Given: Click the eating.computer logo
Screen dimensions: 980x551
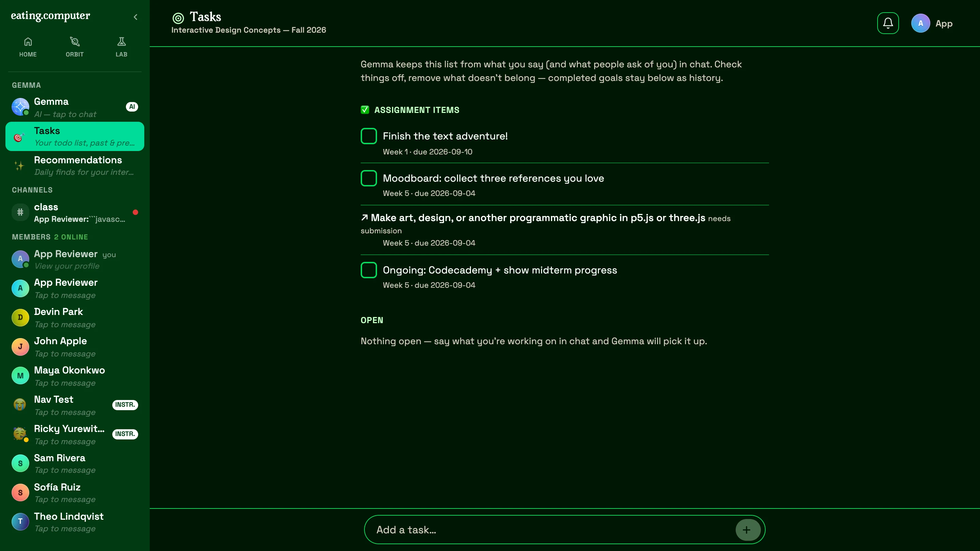Looking at the screenshot, I should (50, 16).
